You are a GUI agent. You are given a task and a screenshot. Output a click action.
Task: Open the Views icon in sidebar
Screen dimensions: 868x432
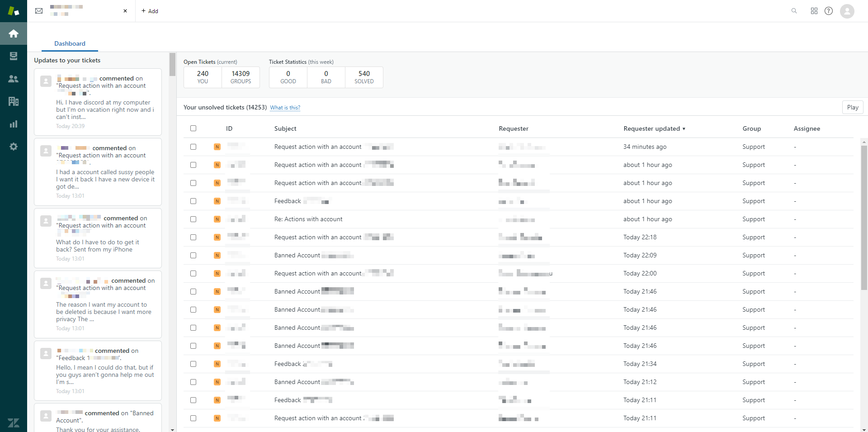14,56
